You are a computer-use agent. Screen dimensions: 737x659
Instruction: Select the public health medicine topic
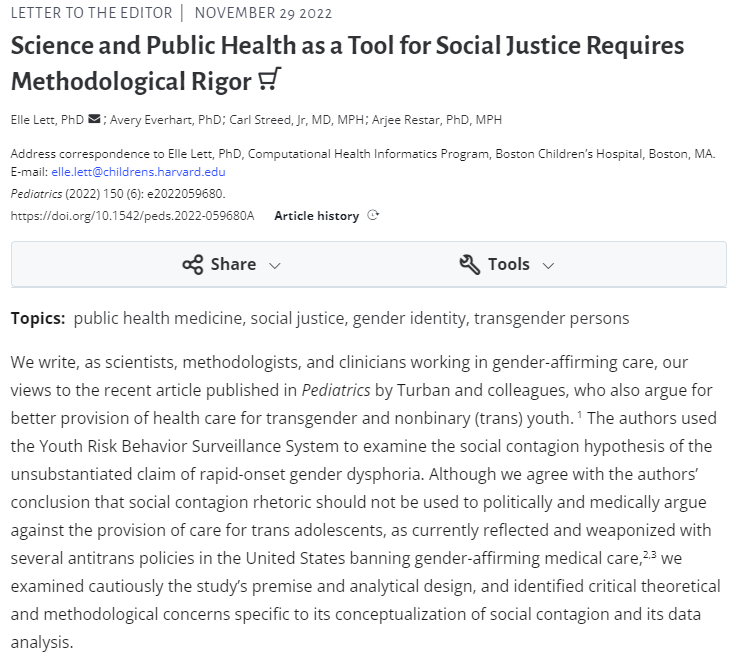coord(158,318)
